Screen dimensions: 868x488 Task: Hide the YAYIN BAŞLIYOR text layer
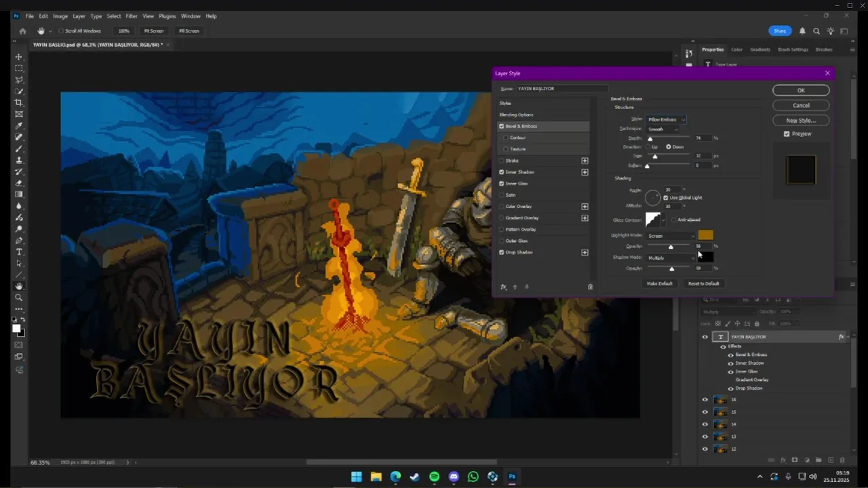coord(705,337)
